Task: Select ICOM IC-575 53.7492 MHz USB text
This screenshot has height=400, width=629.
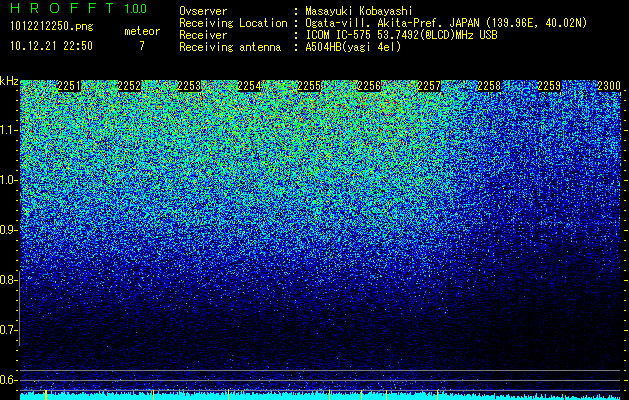Action: tap(401, 35)
